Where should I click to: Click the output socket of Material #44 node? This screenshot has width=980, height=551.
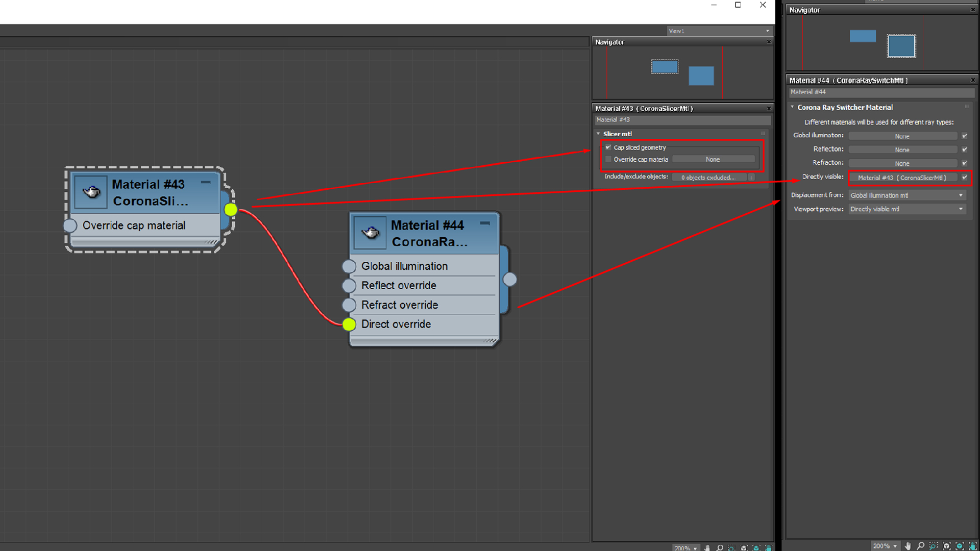point(510,280)
